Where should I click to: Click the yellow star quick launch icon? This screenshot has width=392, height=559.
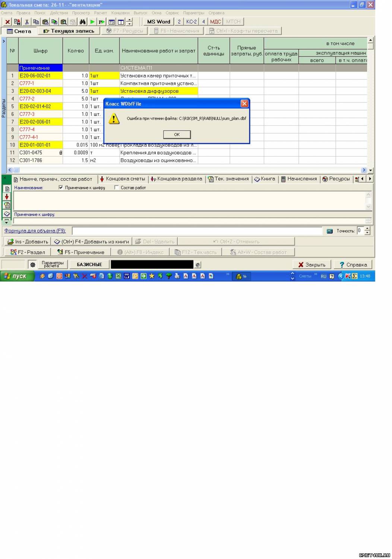(152, 276)
